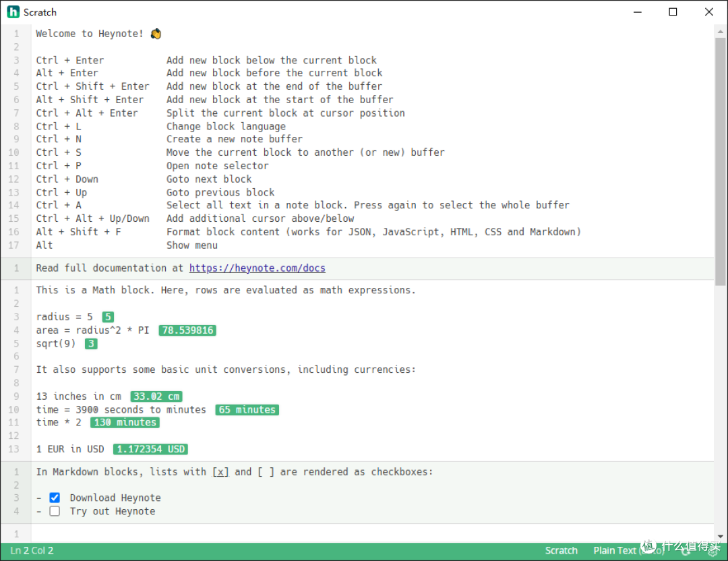Click 'Split the current block at cursor position'
Viewport: 728px width, 561px height.
pyautogui.click(x=286, y=113)
